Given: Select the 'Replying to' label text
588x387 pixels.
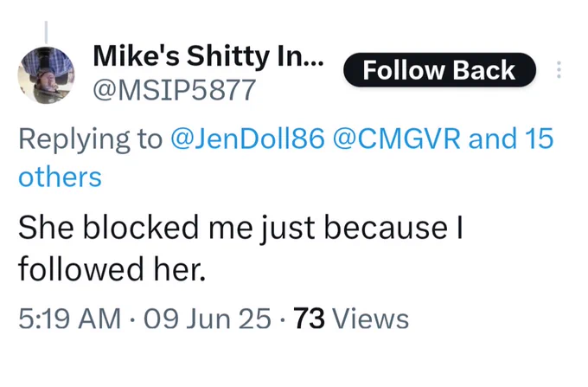Looking at the screenshot, I should pyautogui.click(x=91, y=139).
